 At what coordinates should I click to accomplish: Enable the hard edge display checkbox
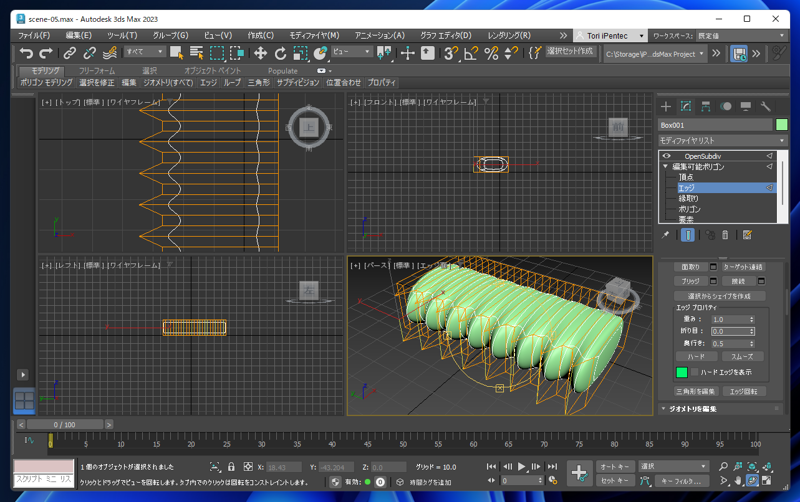(x=694, y=372)
